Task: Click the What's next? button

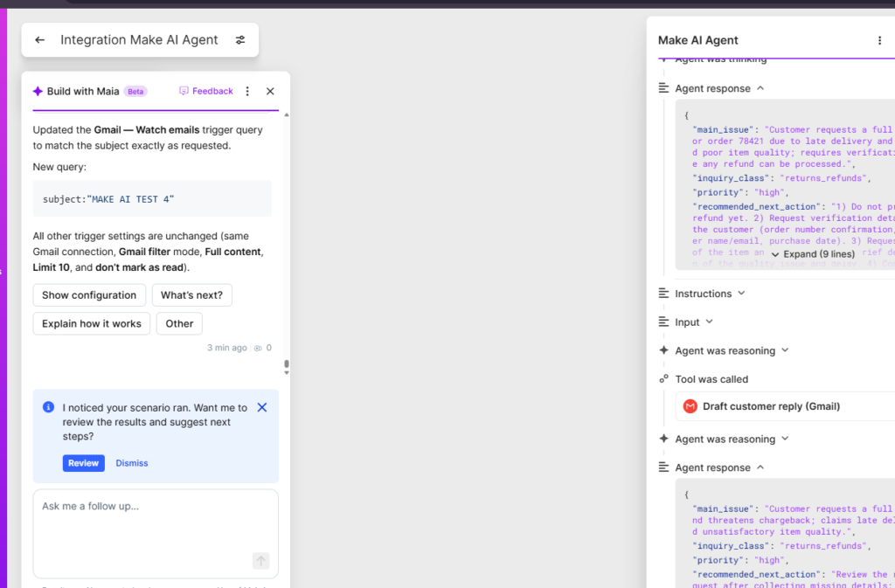Action: pyautogui.click(x=191, y=294)
